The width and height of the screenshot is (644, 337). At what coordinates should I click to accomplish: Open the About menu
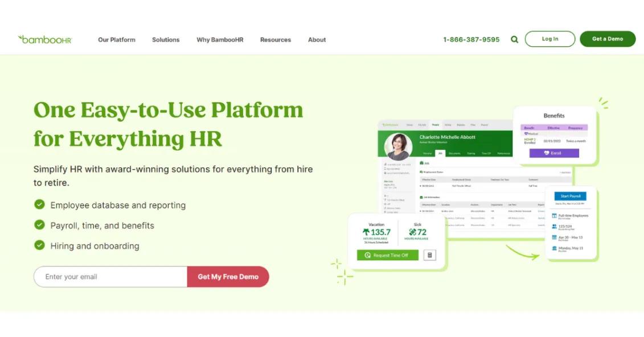coord(317,40)
